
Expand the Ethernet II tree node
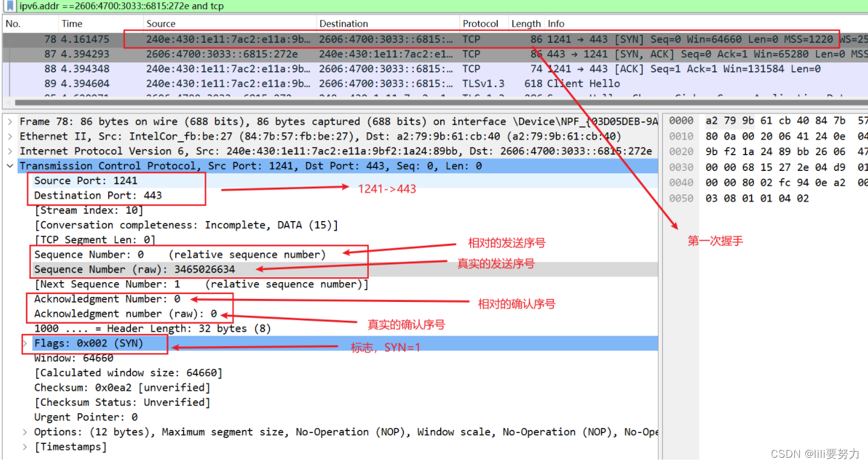point(10,136)
